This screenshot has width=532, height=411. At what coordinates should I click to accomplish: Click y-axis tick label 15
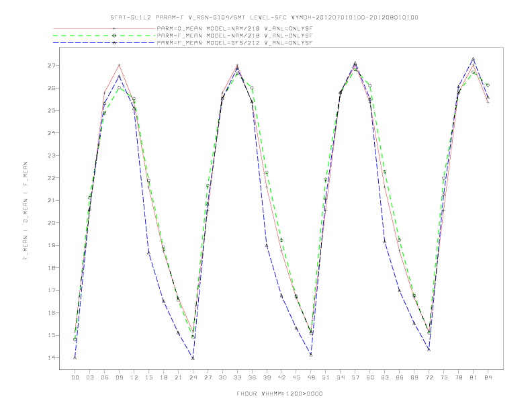(52, 335)
